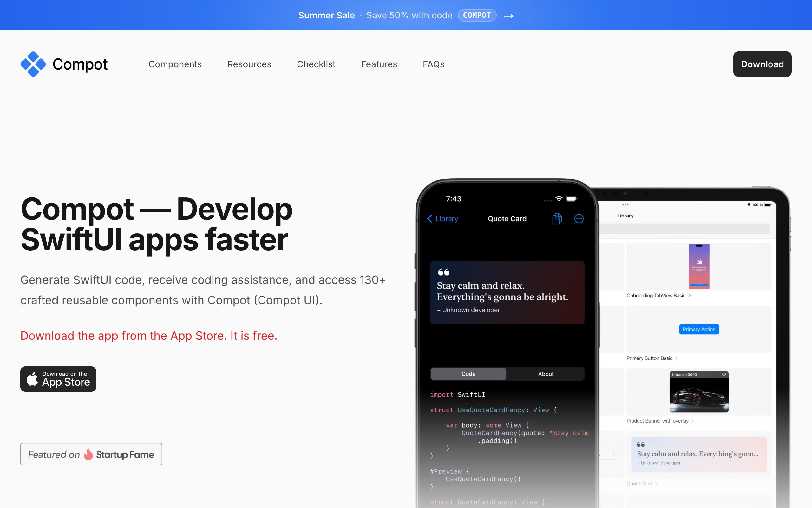Click the Compot wordmark in the header

click(x=80, y=64)
